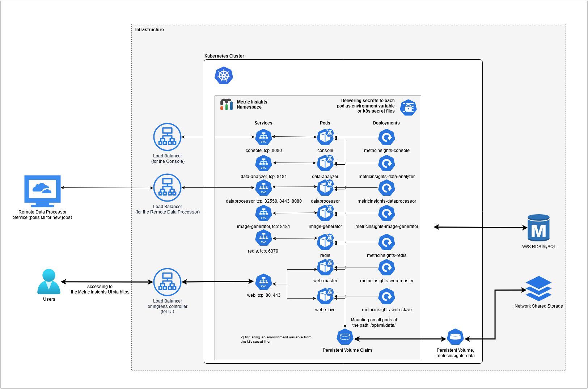The image size is (588, 389).
Task: Click the 'web, tcp: 80, 443' label
Action: [x=264, y=295]
